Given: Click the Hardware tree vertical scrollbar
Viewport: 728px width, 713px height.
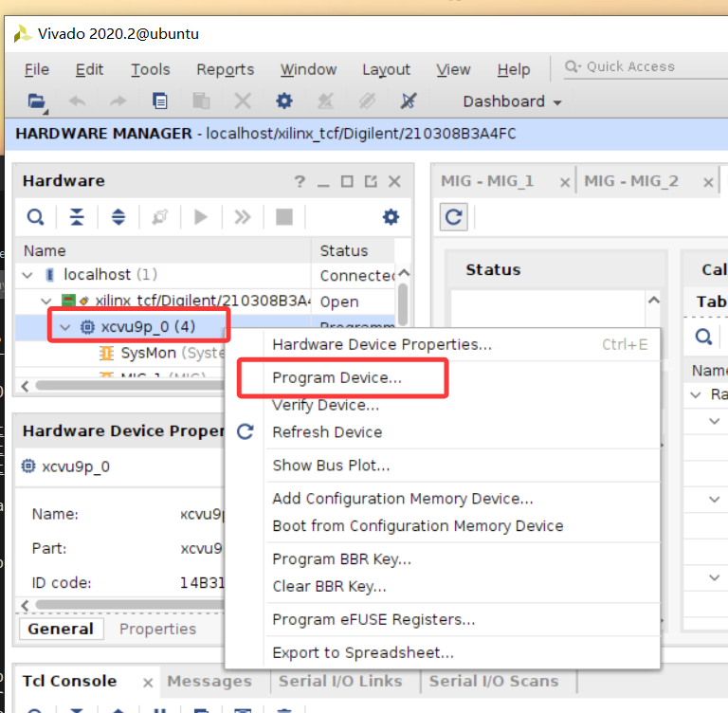Looking at the screenshot, I should coord(403,303).
